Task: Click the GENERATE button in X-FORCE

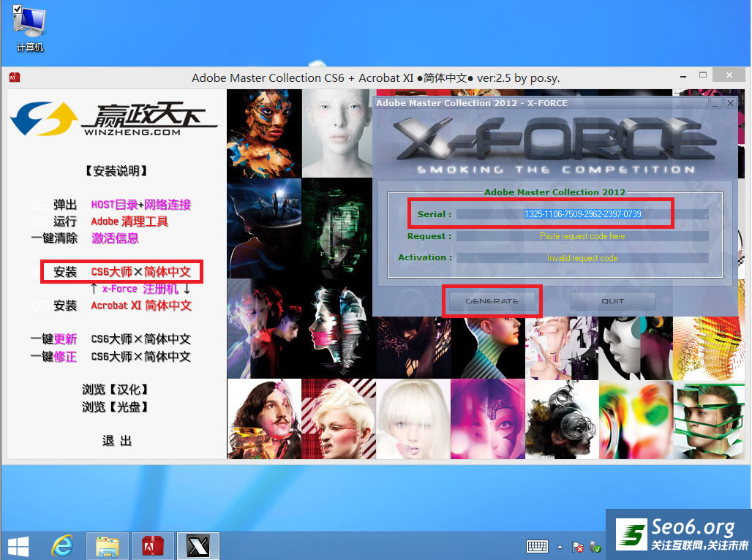Action: [492, 301]
